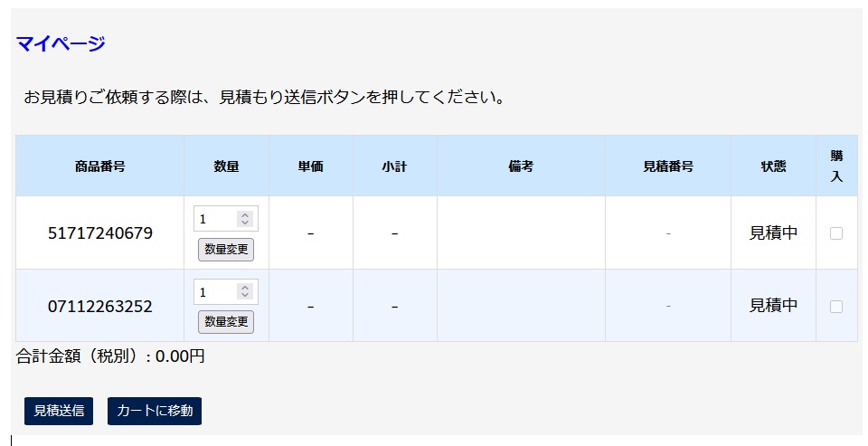The height and width of the screenshot is (446, 868).
Task: Tick the purchase checkbox for item 07112263252
Action: pyautogui.click(x=835, y=307)
